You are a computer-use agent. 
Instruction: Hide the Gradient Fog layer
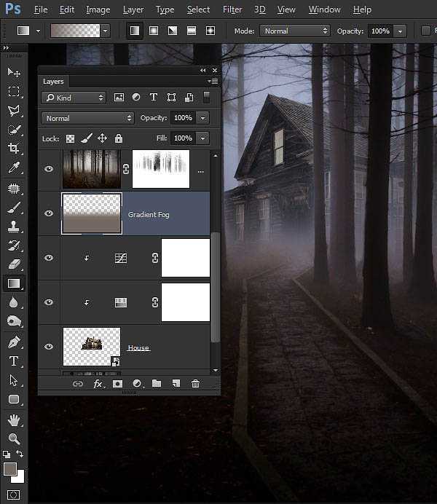[x=49, y=213]
